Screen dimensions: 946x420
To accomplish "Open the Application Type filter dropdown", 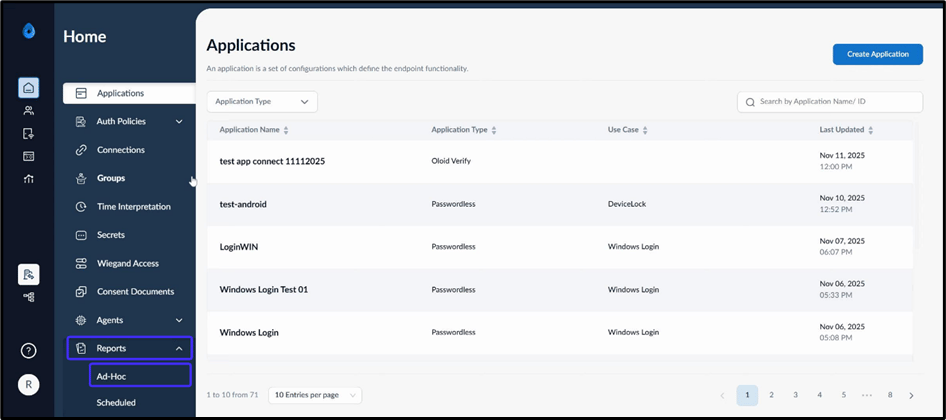I will [x=262, y=101].
